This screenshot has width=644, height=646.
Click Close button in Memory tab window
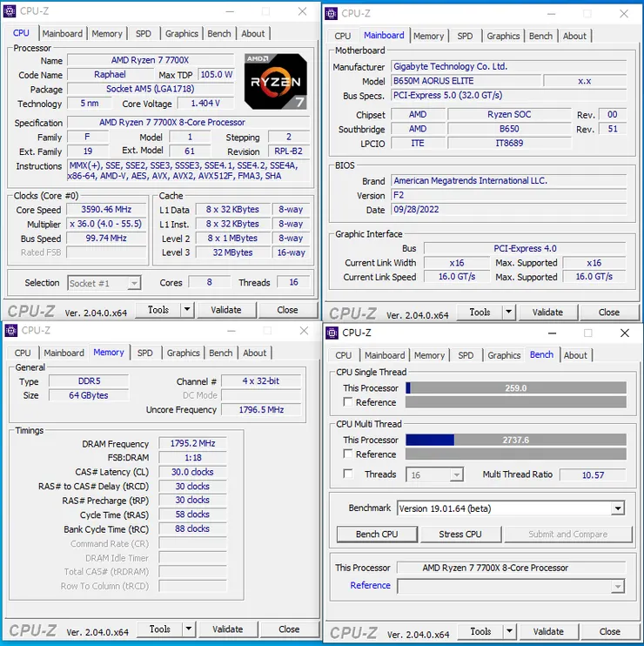[x=289, y=629]
